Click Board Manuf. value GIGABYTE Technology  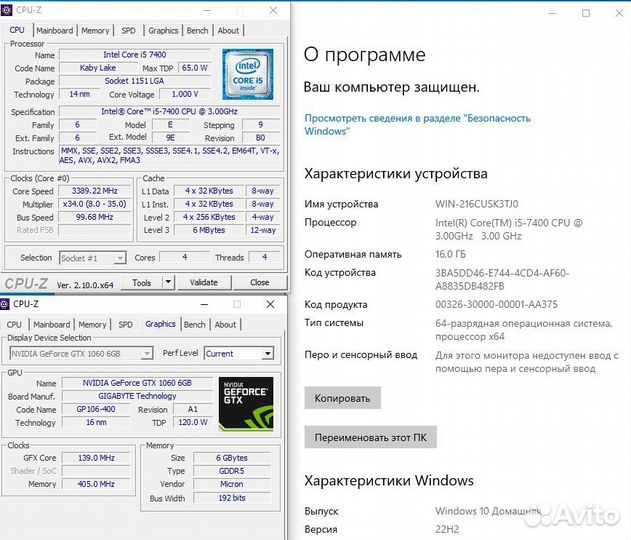click(137, 396)
